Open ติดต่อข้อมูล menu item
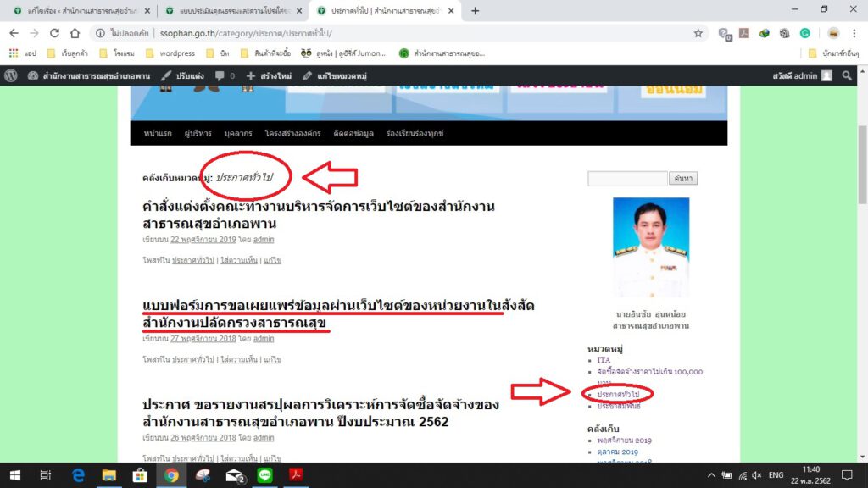 [353, 133]
